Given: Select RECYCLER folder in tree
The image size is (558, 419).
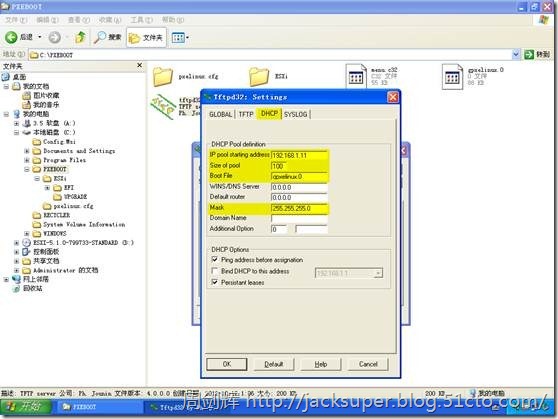Looking at the screenshot, I should click(x=56, y=215).
